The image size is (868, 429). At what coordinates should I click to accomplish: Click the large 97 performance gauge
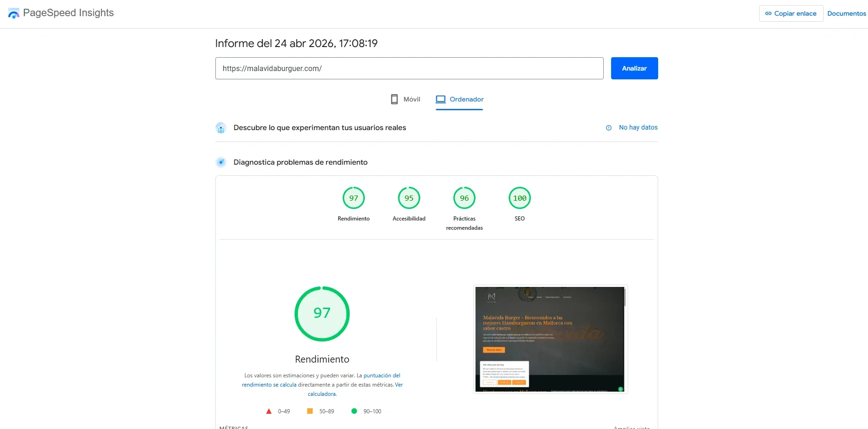[322, 314]
